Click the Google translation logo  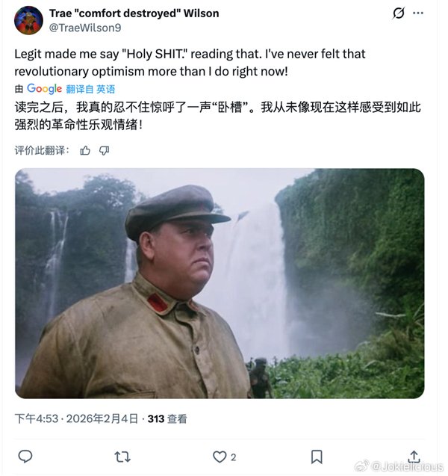point(44,89)
